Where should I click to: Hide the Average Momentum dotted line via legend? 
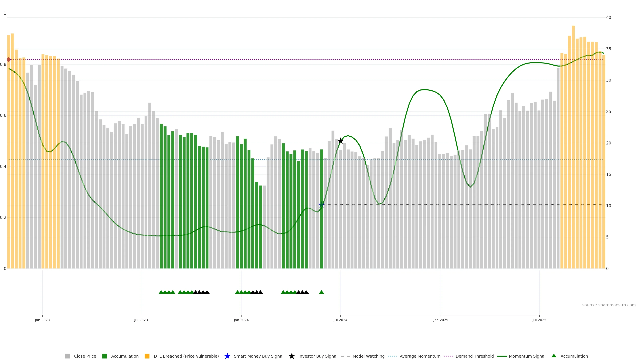(420, 356)
